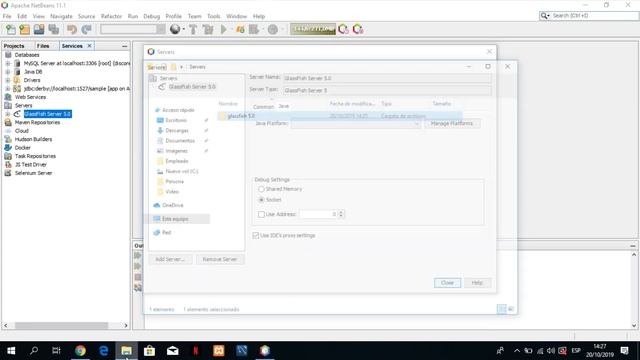The width and height of the screenshot is (640, 360).
Task: Open the File menu
Action: tap(7, 16)
